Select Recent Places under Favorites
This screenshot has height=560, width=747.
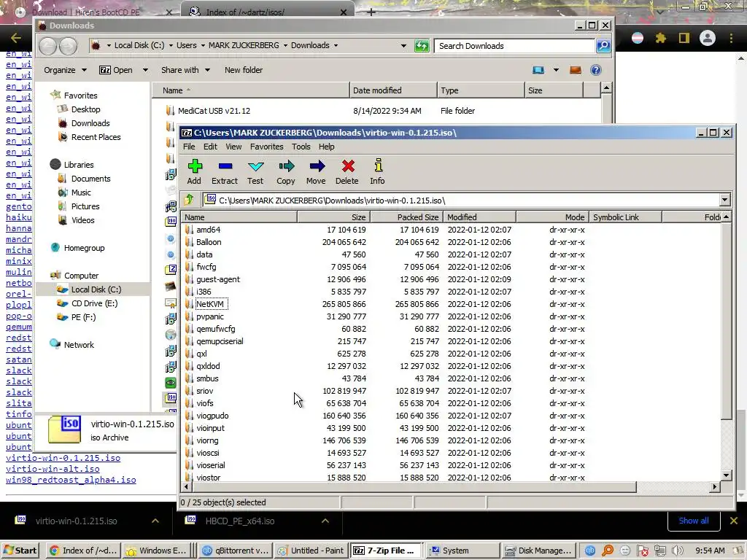pos(96,137)
